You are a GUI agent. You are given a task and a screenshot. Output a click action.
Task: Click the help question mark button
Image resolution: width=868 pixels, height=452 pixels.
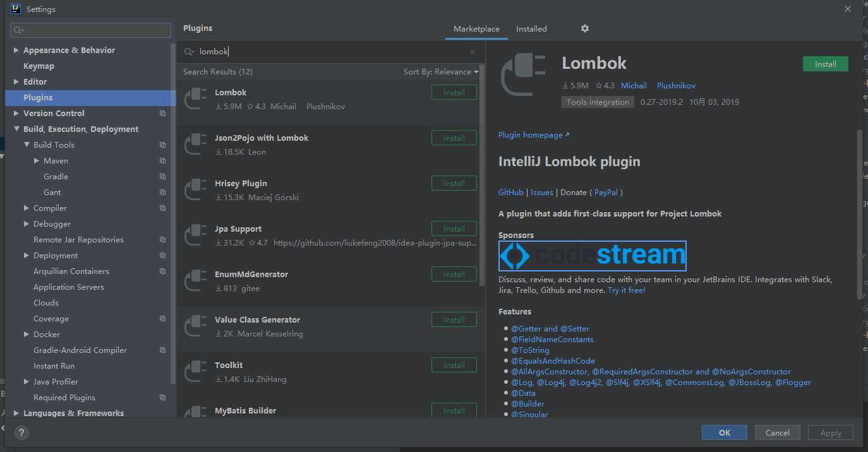pos(21,433)
